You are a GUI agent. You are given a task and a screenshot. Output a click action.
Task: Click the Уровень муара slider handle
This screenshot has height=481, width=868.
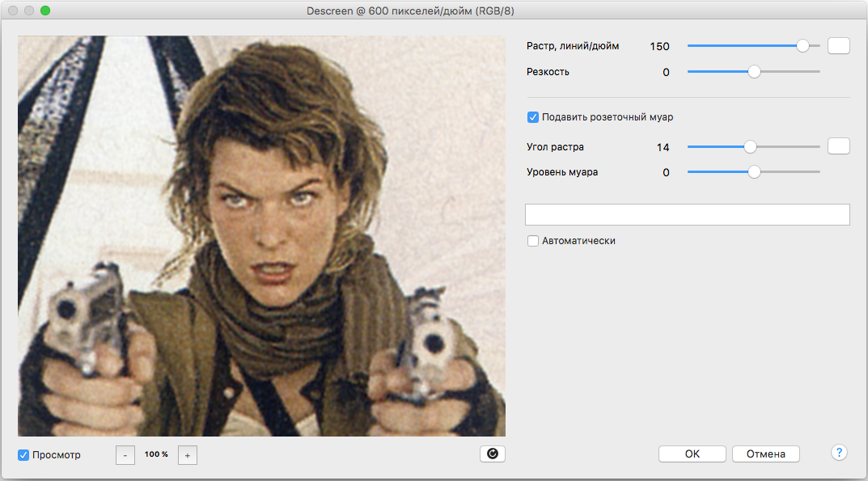pyautogui.click(x=754, y=172)
